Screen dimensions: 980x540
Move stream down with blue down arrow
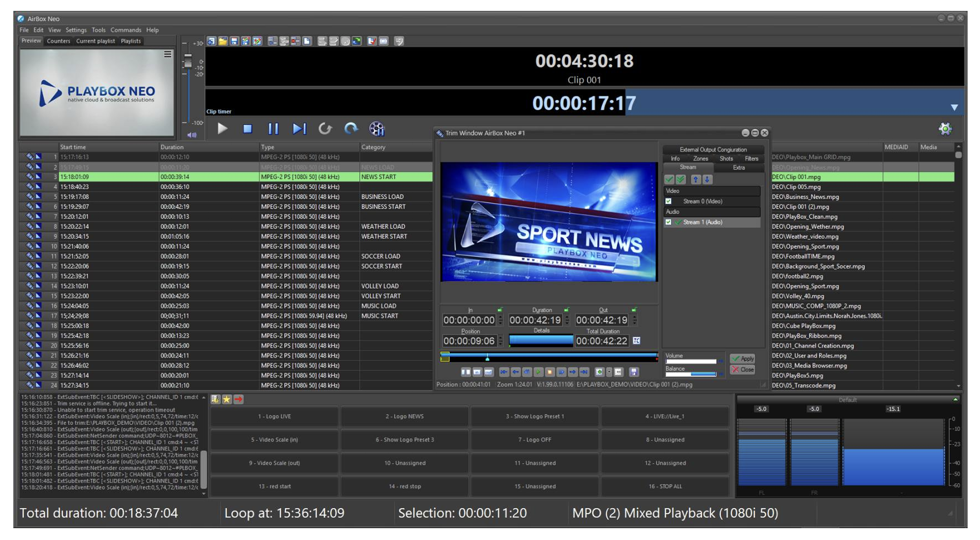707,180
